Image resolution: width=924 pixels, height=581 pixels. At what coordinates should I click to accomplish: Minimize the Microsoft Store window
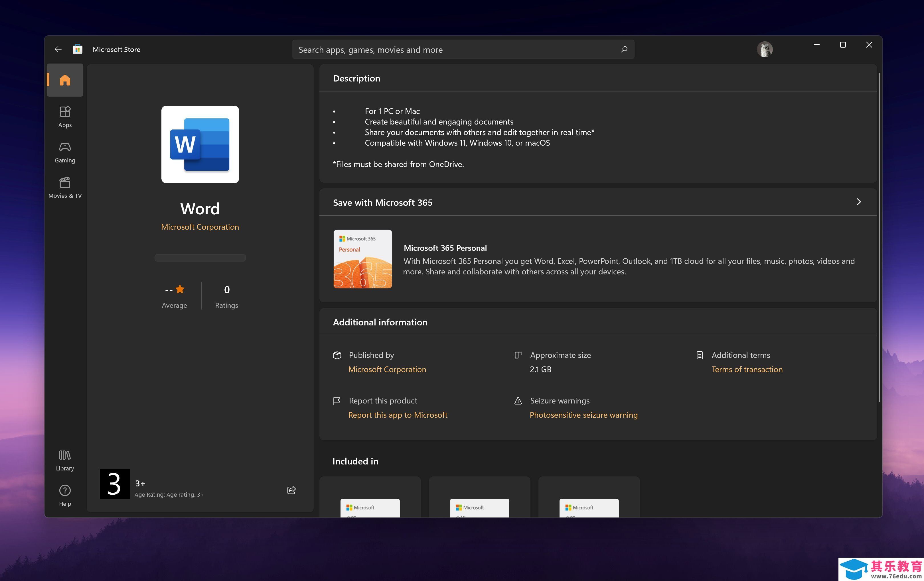tap(816, 45)
